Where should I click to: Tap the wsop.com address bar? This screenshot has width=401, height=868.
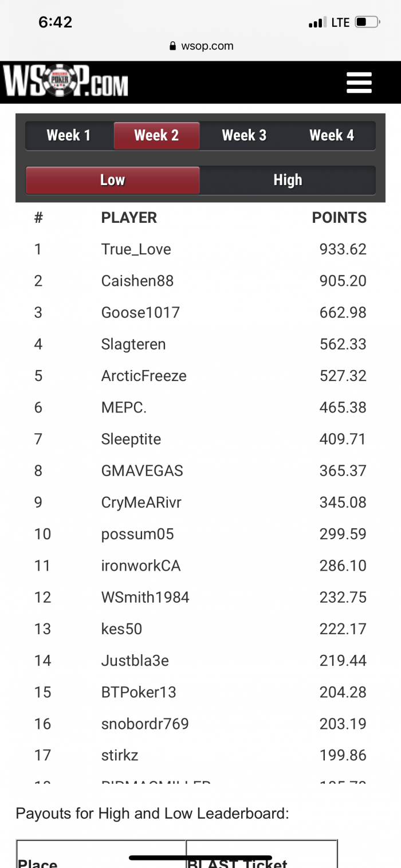tap(201, 46)
